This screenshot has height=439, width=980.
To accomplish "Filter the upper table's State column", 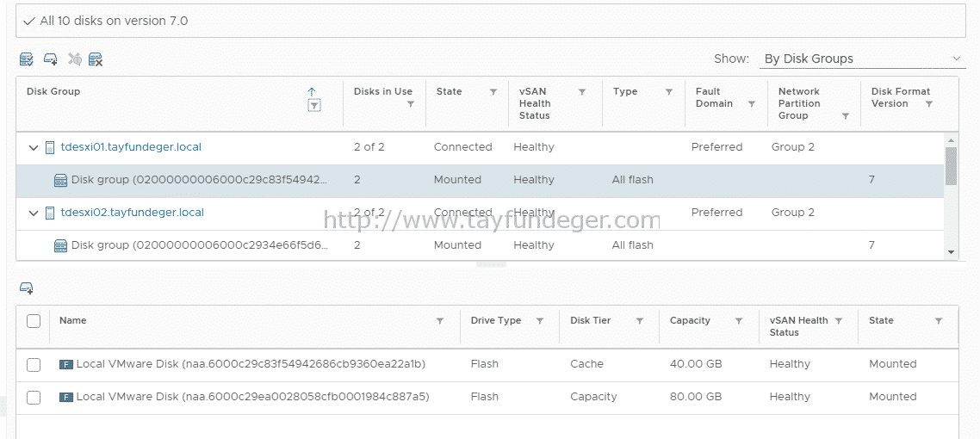I will pyautogui.click(x=493, y=92).
